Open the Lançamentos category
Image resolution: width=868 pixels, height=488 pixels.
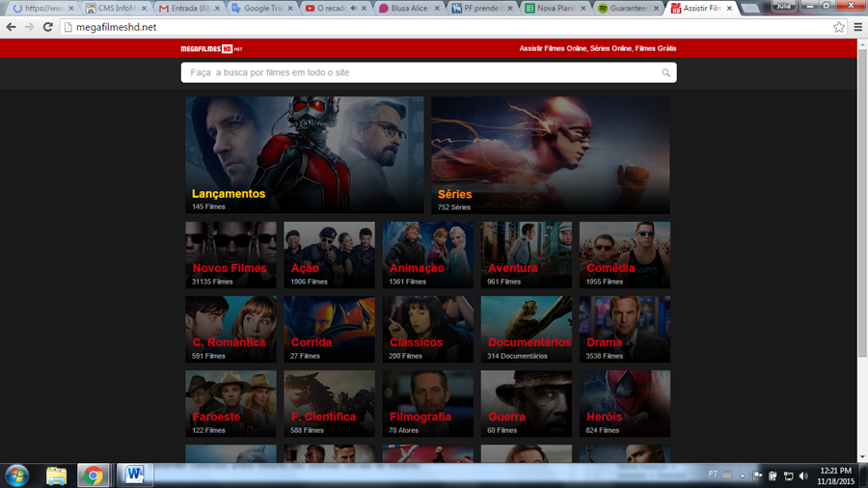click(304, 154)
